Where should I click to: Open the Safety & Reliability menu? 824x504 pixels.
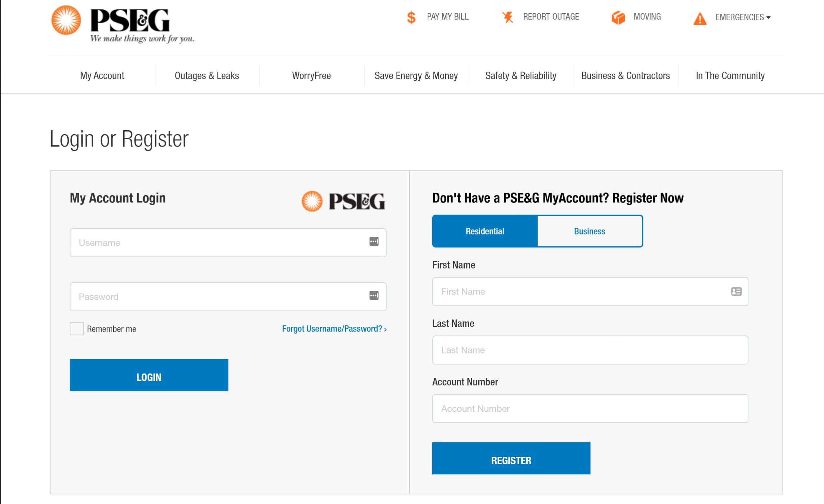tap(521, 76)
